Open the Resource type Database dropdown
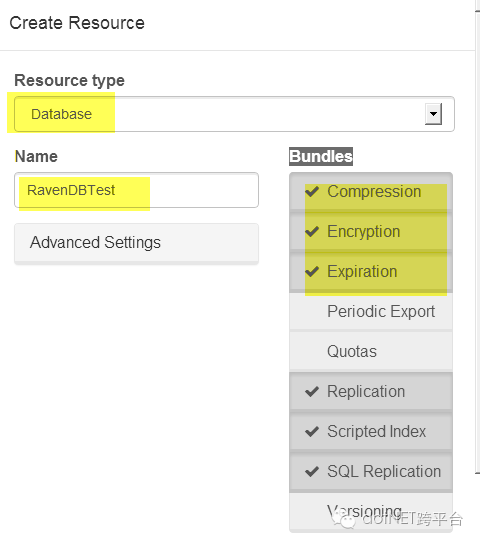The height and width of the screenshot is (543, 480). tap(234, 114)
